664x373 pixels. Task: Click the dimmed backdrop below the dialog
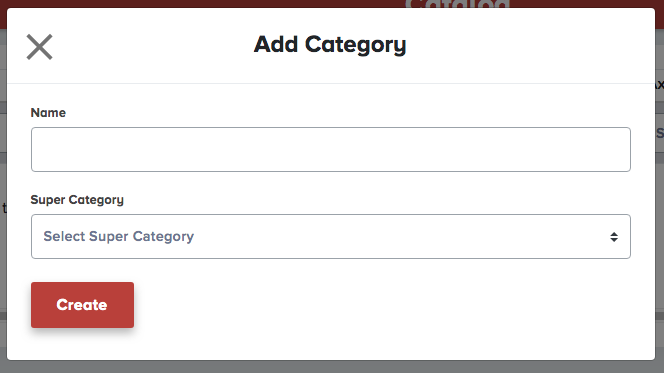click(332, 367)
